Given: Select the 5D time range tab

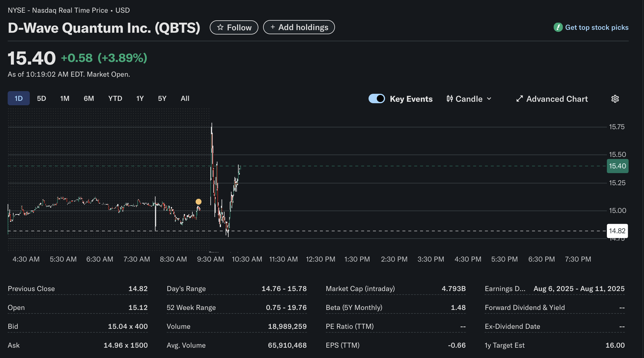Looking at the screenshot, I should coord(42,98).
